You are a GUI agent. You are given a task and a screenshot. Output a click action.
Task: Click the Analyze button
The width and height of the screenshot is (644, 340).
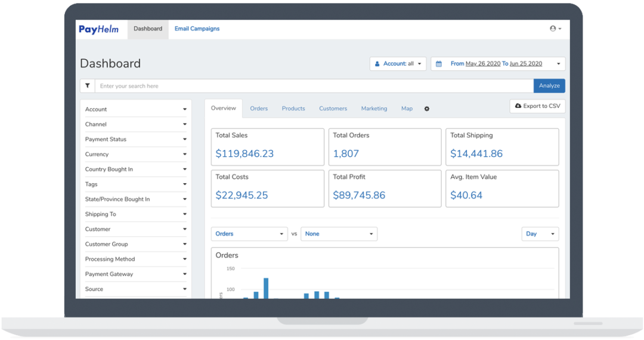click(x=549, y=86)
